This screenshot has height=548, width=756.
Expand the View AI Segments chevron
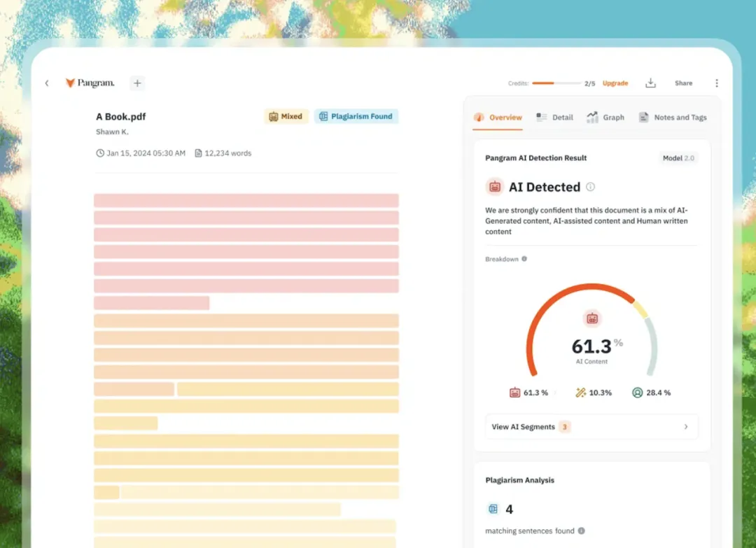pos(685,426)
